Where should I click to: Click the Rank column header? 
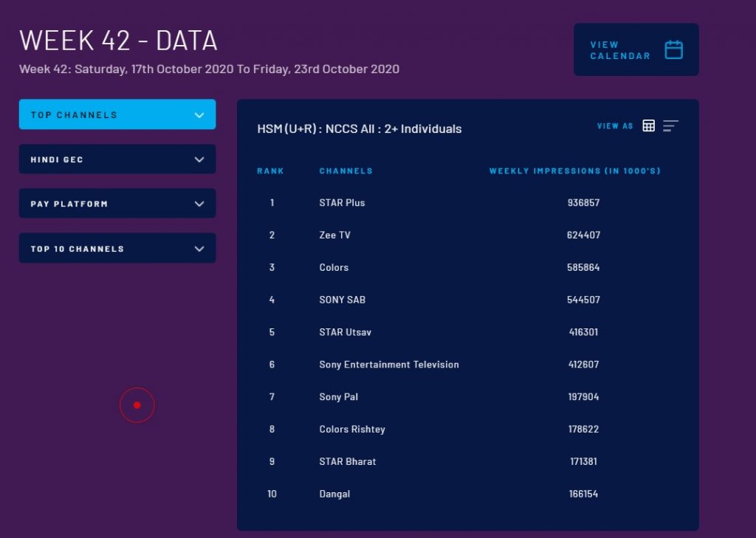[270, 171]
